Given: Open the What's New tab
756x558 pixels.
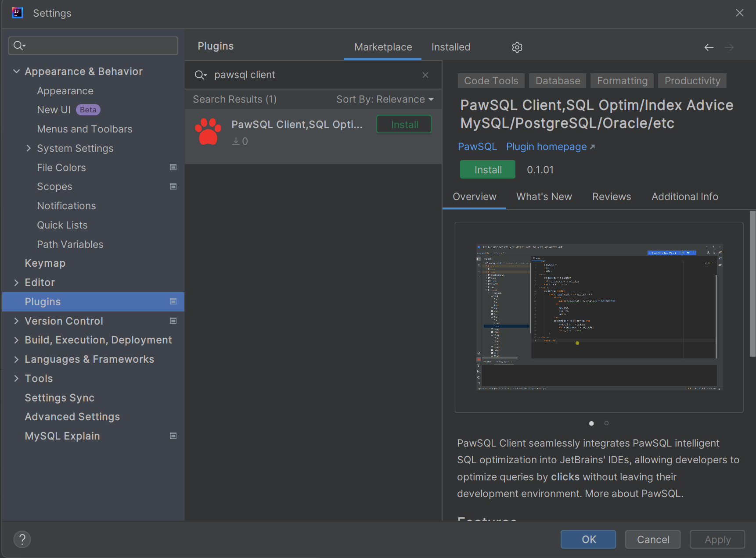Looking at the screenshot, I should [544, 197].
